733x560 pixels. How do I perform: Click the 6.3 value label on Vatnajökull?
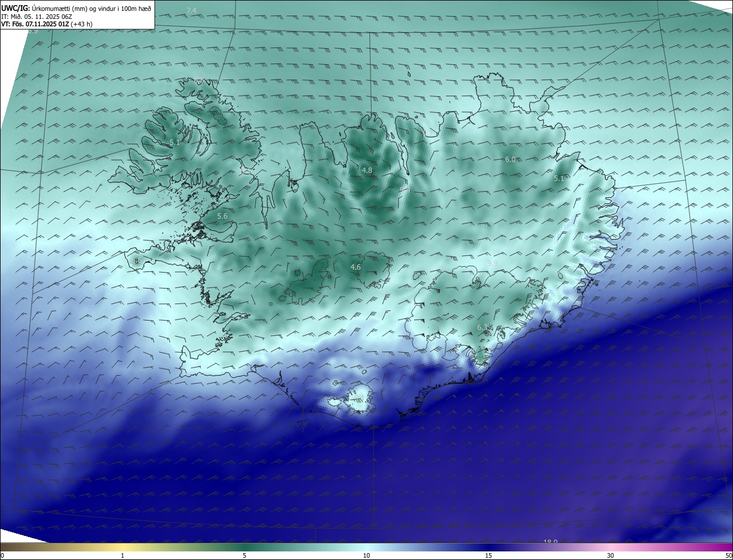click(483, 327)
